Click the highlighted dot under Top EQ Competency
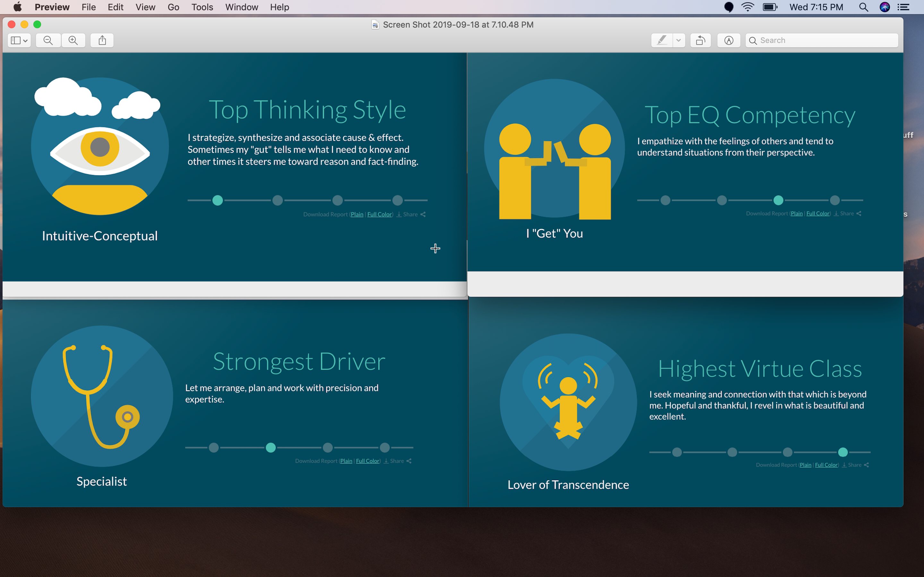The width and height of the screenshot is (924, 577). 778,200
